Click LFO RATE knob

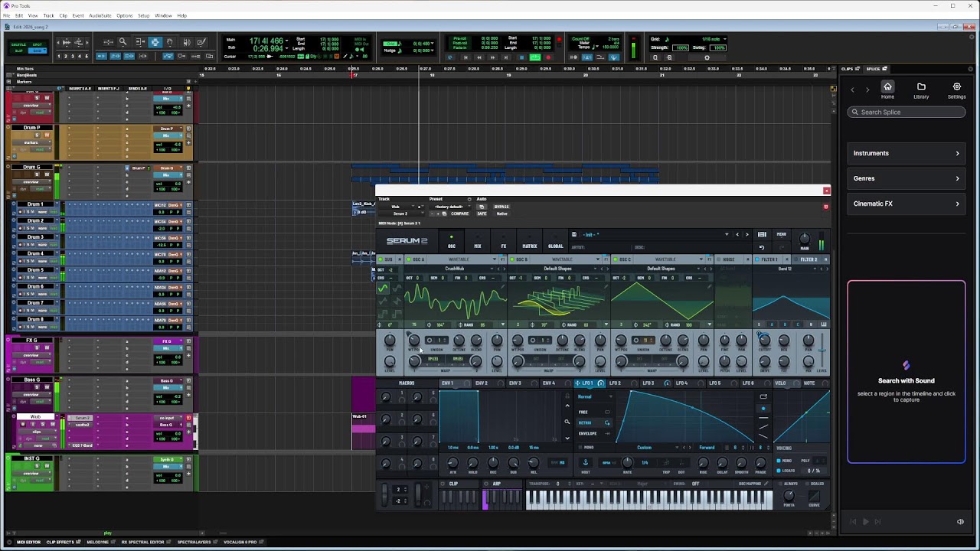(627, 461)
